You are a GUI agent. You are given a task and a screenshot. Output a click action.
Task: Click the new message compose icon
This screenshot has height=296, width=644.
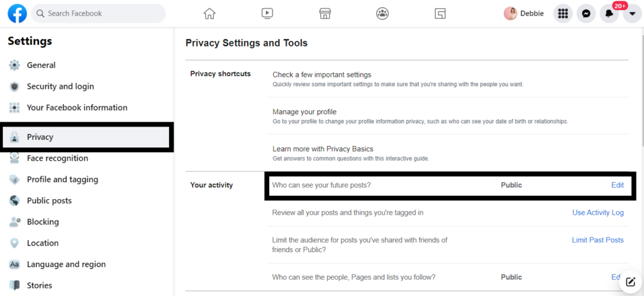(x=630, y=282)
